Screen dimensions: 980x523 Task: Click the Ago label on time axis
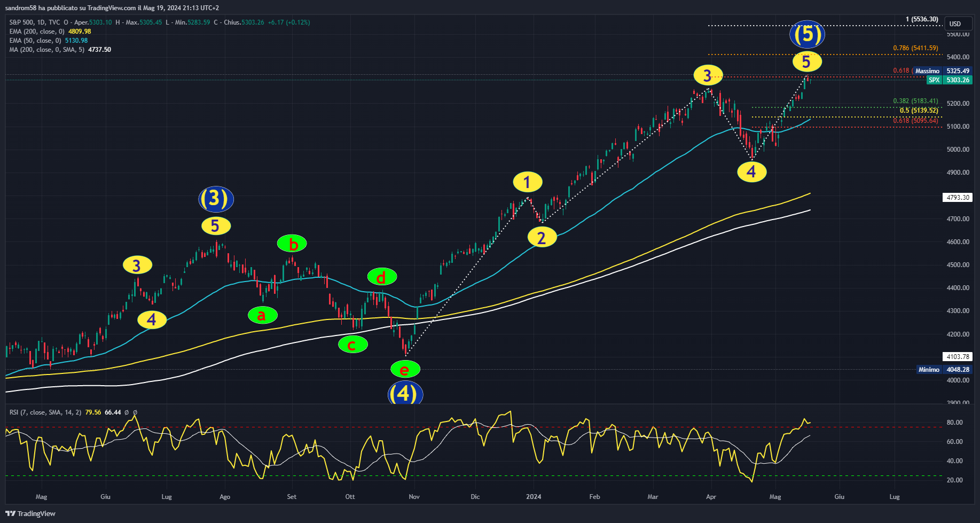point(225,497)
